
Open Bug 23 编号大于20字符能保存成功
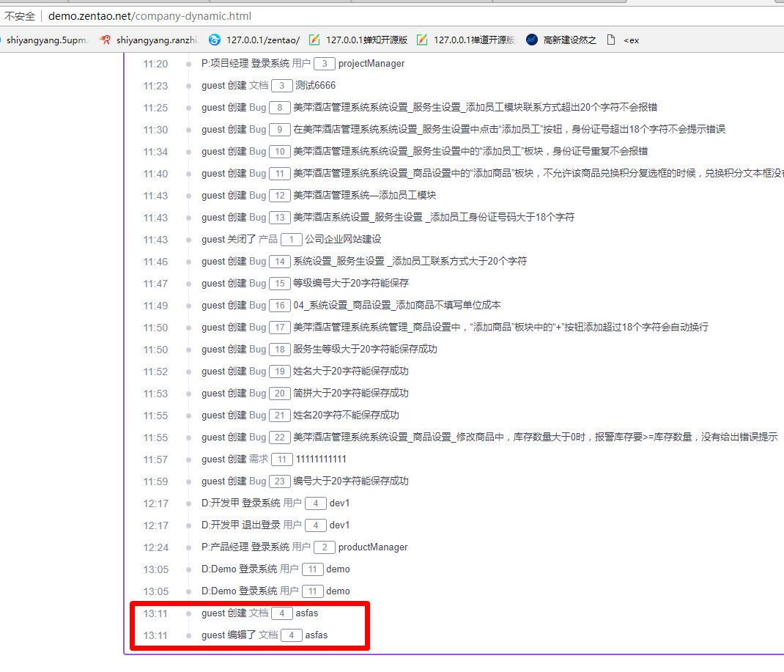point(350,481)
